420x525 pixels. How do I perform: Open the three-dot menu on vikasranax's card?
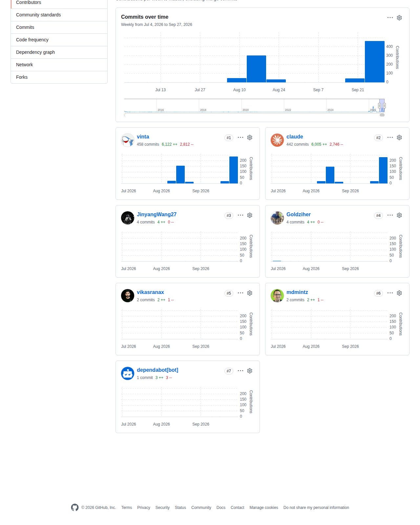(241, 293)
